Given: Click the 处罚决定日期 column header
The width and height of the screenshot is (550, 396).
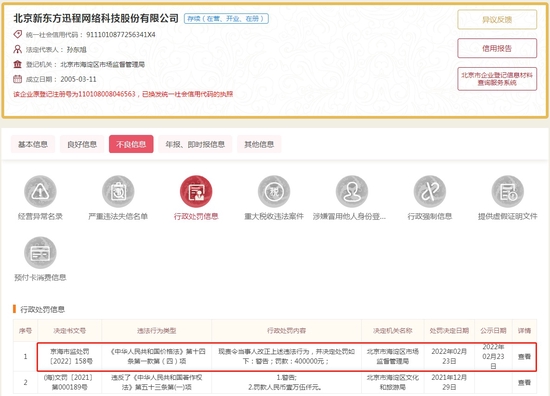Looking at the screenshot, I should pyautogui.click(x=449, y=330).
